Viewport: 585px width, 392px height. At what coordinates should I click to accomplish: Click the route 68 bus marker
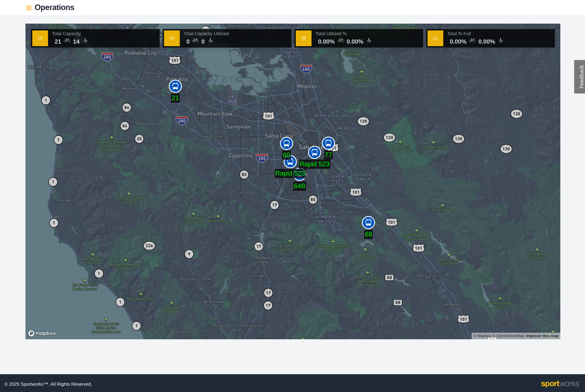click(x=368, y=223)
